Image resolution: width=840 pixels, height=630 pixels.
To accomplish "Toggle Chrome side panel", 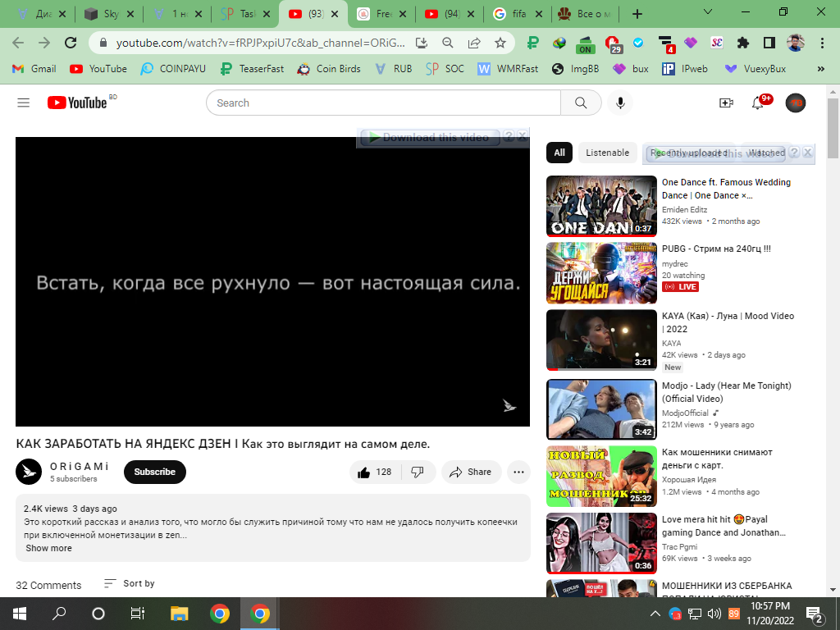I will 769,43.
